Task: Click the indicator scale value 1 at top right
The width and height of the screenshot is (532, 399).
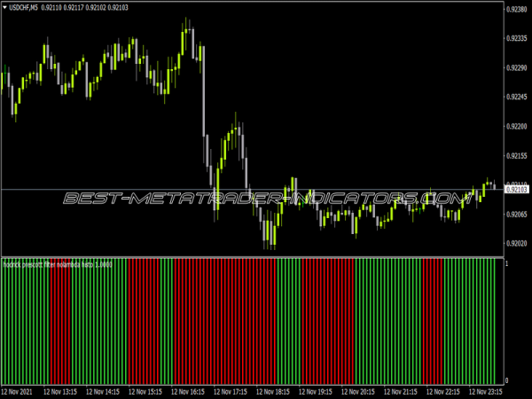Action: [506, 264]
